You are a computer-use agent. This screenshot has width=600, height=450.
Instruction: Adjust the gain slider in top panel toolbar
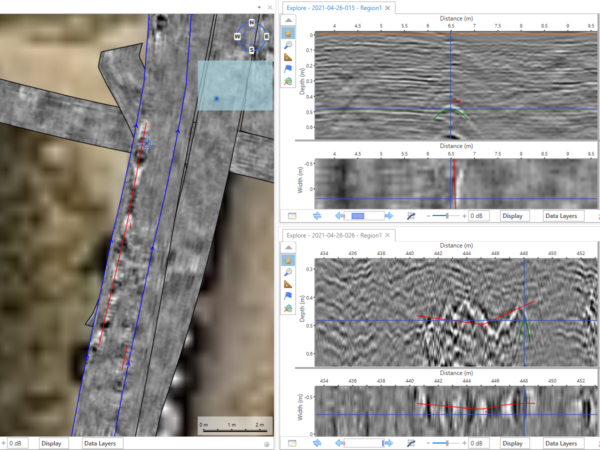pos(446,216)
